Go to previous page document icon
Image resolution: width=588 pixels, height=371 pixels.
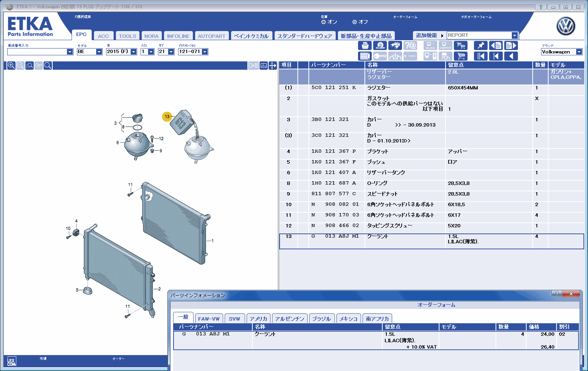pos(496,45)
